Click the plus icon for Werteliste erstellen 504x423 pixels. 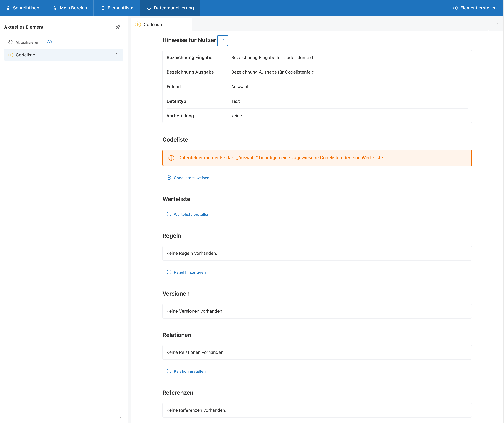pos(169,214)
